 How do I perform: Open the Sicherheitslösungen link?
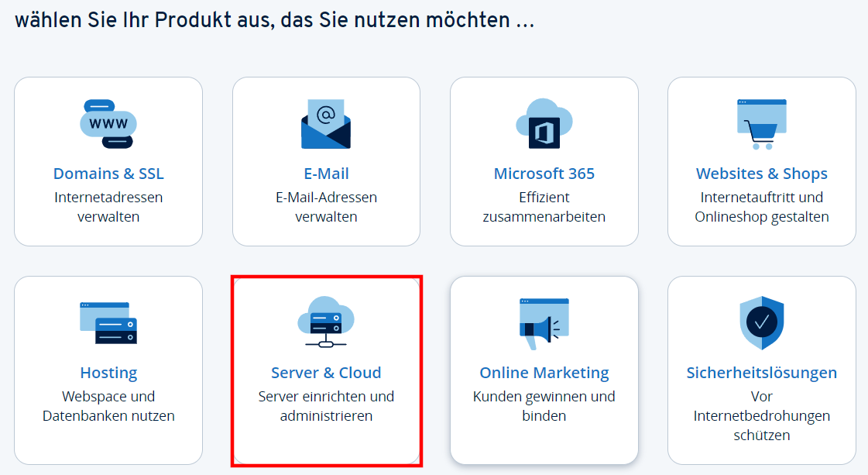pyautogui.click(x=762, y=373)
